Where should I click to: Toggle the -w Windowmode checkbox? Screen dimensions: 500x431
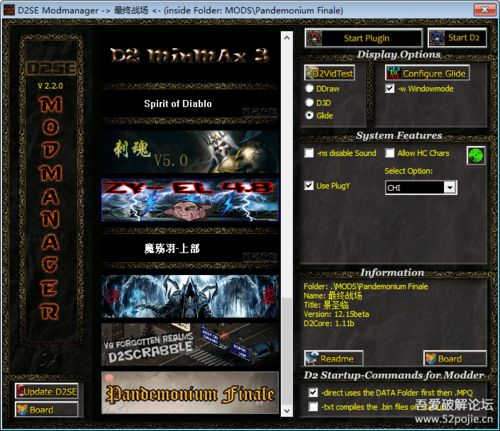coord(389,88)
